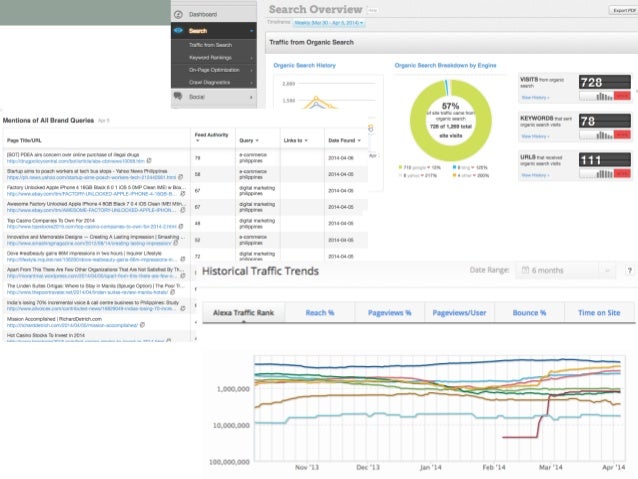Open Crawl Diagnostics menu item
638x479 pixels.
click(209, 83)
